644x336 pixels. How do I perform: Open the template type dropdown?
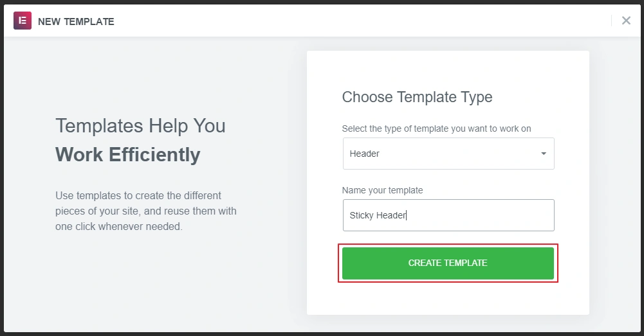(448, 154)
